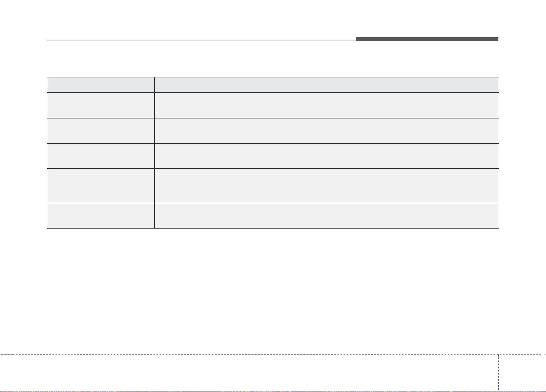
Task: Click the bottom border line of the table
Action: (x=273, y=228)
